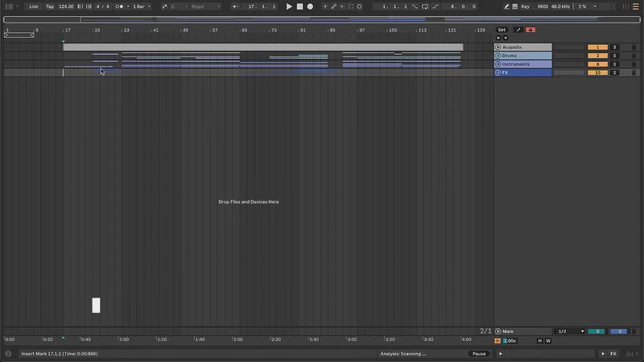Open the Major scale dropdown

(205, 6)
